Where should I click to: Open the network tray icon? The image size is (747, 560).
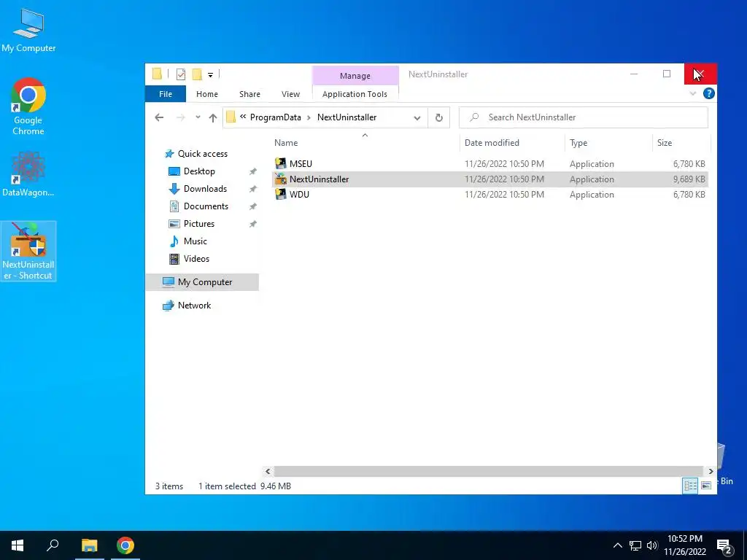coord(635,545)
